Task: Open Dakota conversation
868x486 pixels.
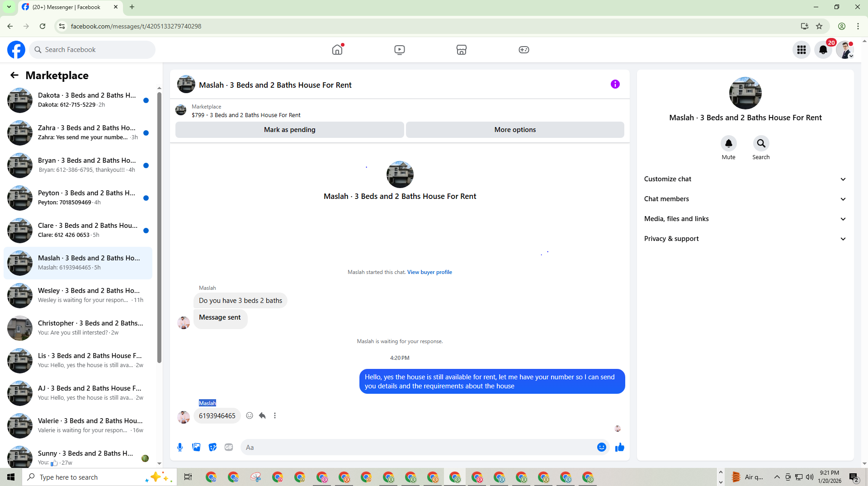Action: point(78,100)
